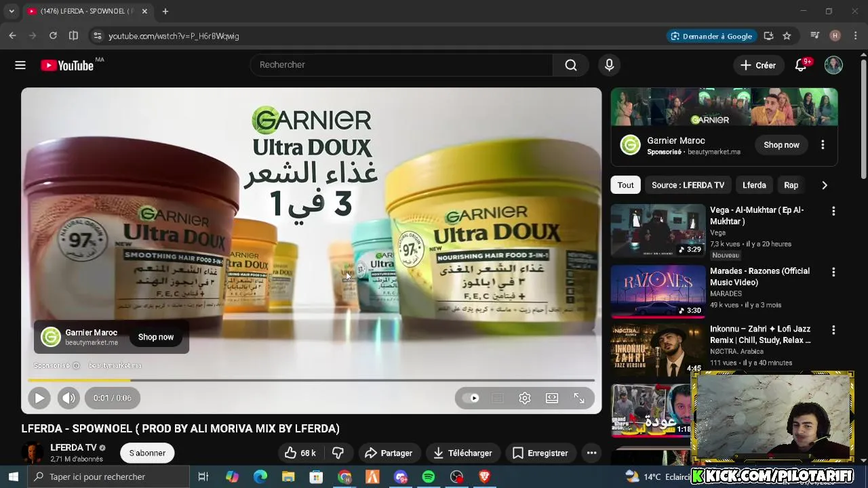The image size is (868, 488).
Task: Open the Marades - Razones video title
Action: 759,276
